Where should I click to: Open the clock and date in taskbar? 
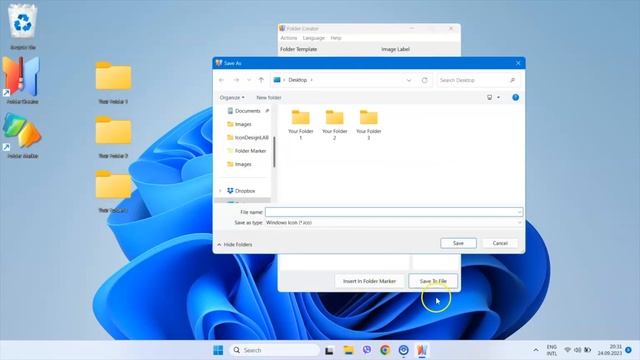(610, 350)
